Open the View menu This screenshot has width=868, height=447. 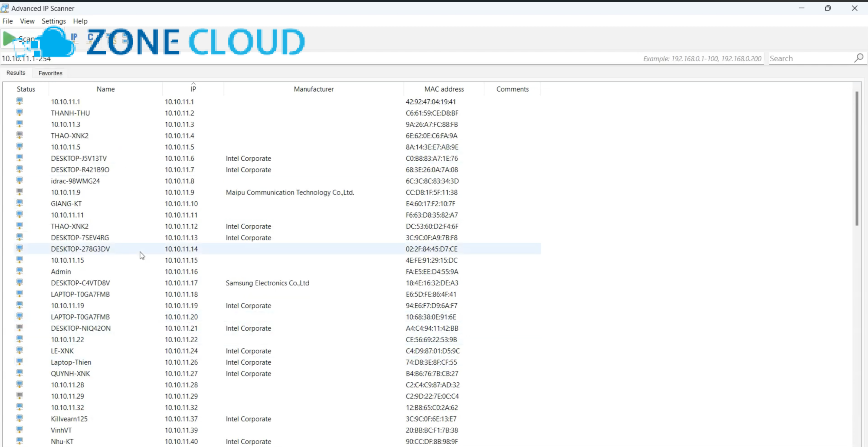pyautogui.click(x=27, y=21)
